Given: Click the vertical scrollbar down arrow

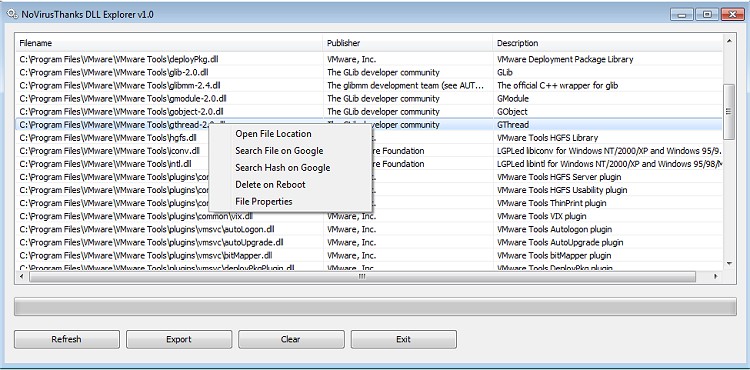Looking at the screenshot, I should coord(729,263).
